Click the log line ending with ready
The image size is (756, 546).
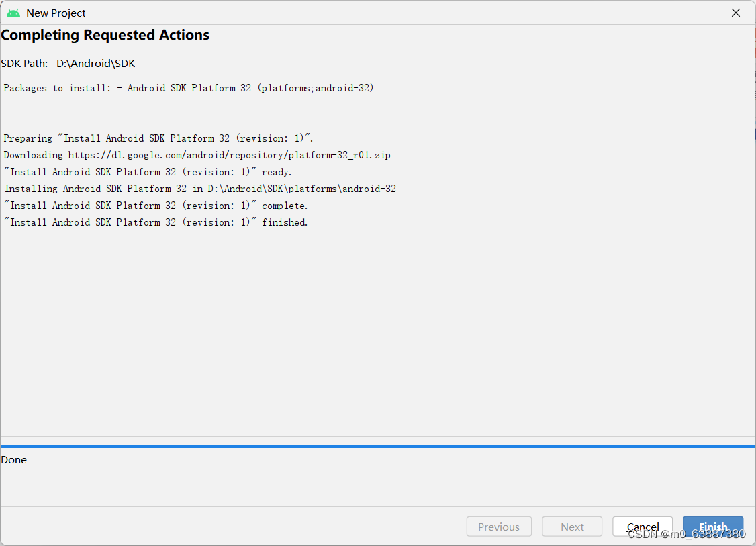click(148, 172)
